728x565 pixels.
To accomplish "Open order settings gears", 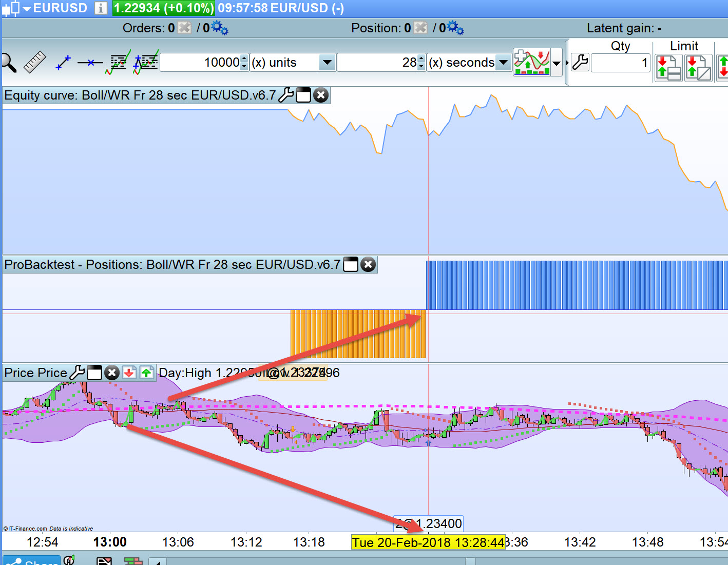I will [x=220, y=28].
